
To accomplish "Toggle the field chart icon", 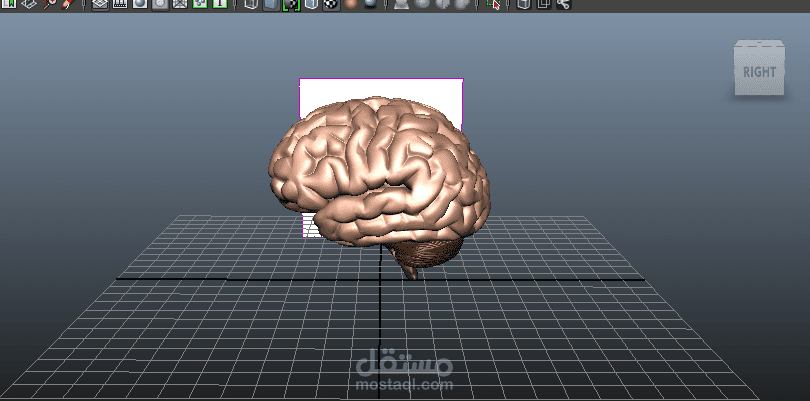I will (x=180, y=4).
